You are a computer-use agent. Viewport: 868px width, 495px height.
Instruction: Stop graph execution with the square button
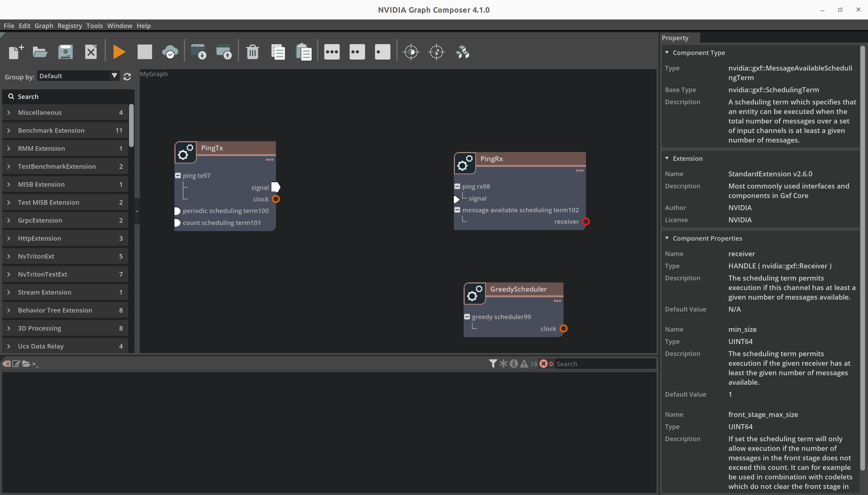(x=145, y=52)
